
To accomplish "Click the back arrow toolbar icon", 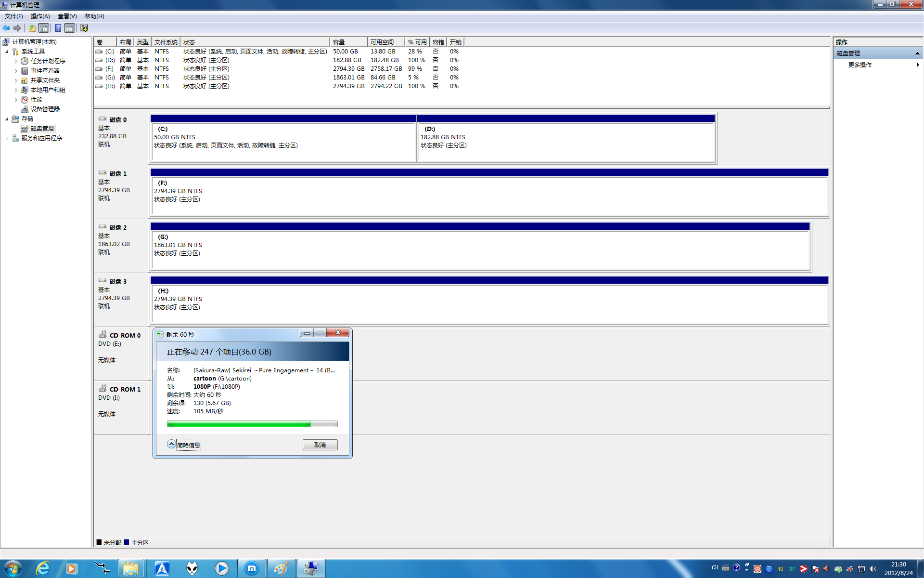I will 6,28.
